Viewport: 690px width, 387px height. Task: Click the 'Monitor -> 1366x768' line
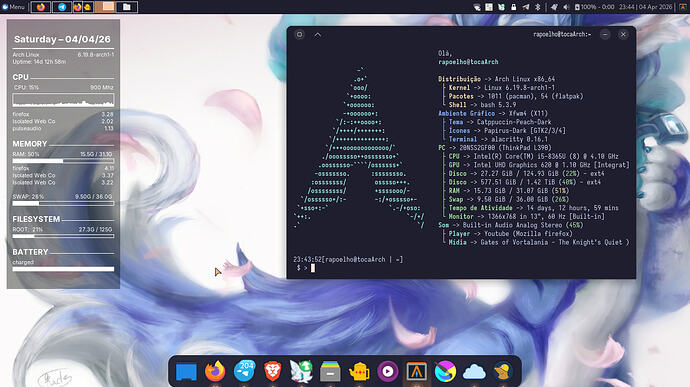click(x=526, y=217)
